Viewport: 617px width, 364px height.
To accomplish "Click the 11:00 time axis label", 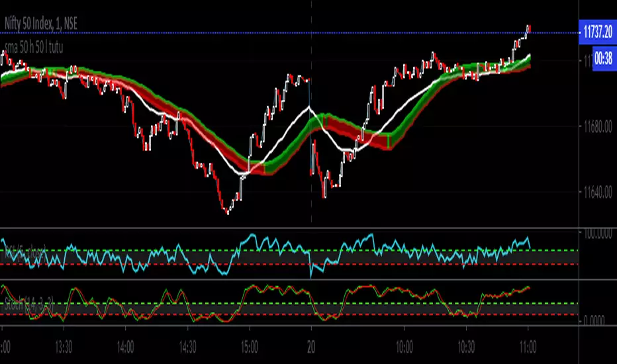I will pos(528,347).
